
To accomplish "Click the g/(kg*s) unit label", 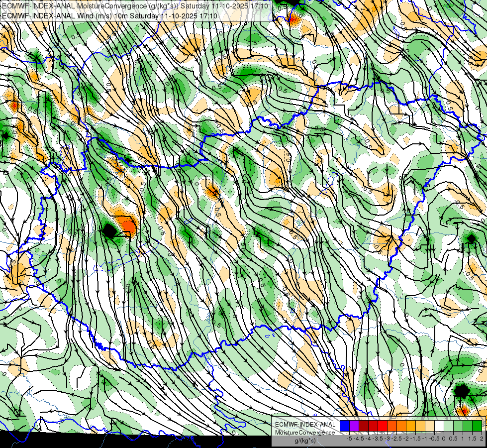I will (305, 441).
